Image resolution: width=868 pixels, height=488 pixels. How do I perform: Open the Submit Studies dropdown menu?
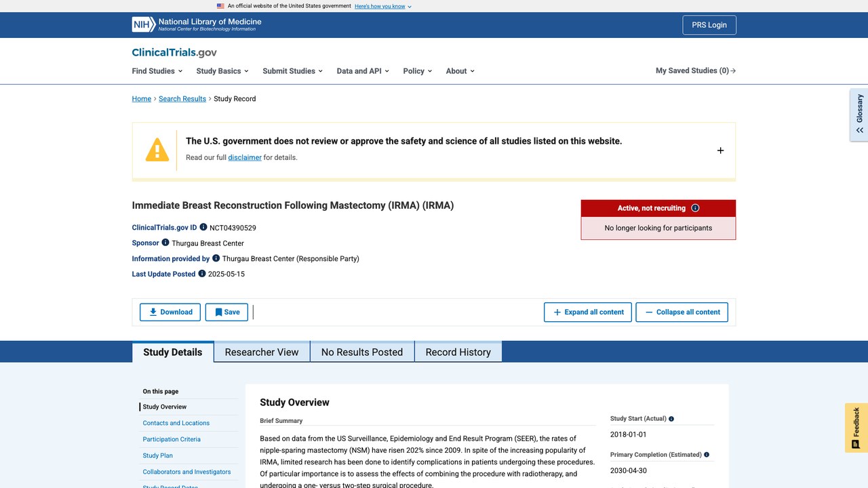click(x=292, y=70)
